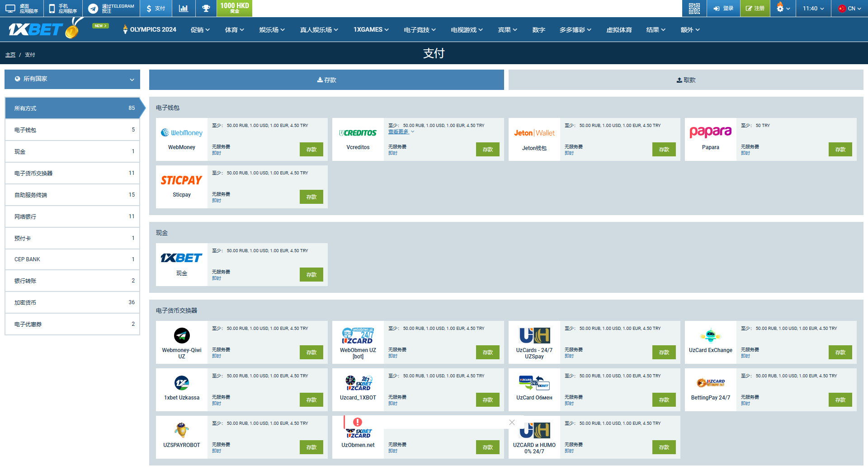Click the UZCARD и HUMO icon

click(535, 430)
